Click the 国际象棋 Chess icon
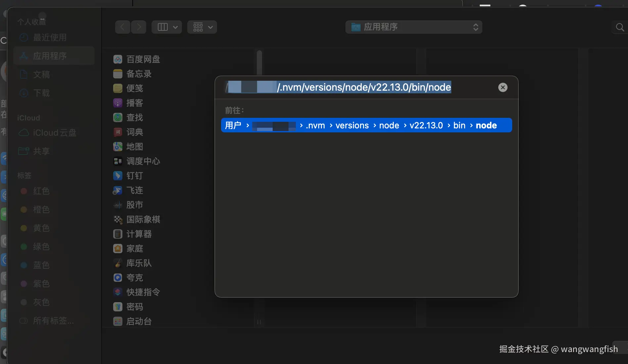The height and width of the screenshot is (364, 628). [x=118, y=219]
